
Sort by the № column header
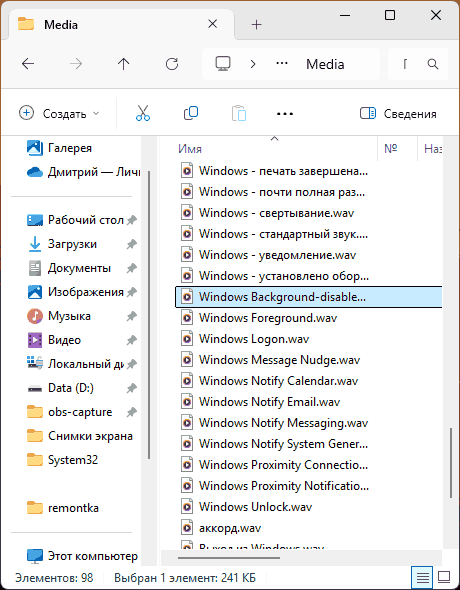[391, 149]
